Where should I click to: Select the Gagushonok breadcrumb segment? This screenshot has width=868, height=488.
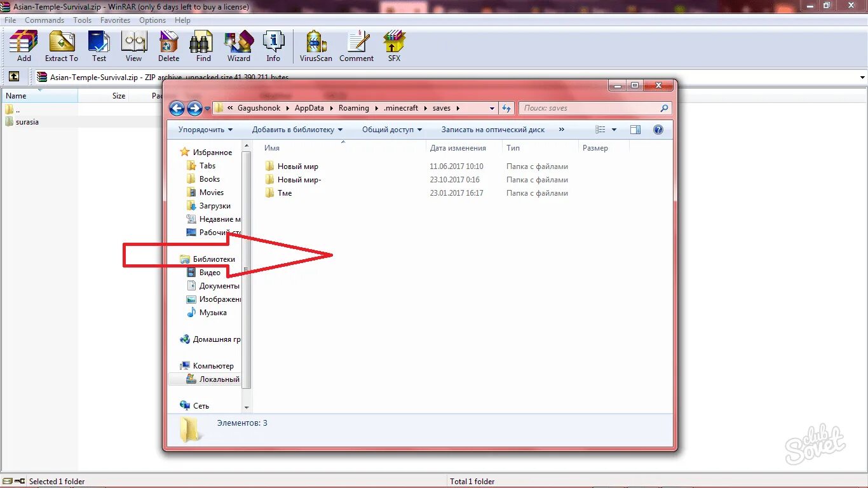coord(259,108)
